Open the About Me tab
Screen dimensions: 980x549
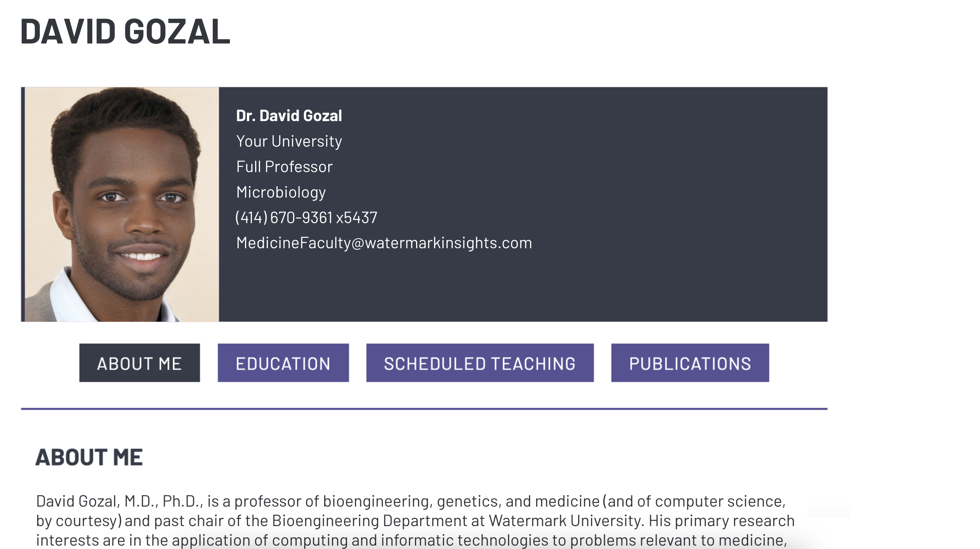coord(139,363)
